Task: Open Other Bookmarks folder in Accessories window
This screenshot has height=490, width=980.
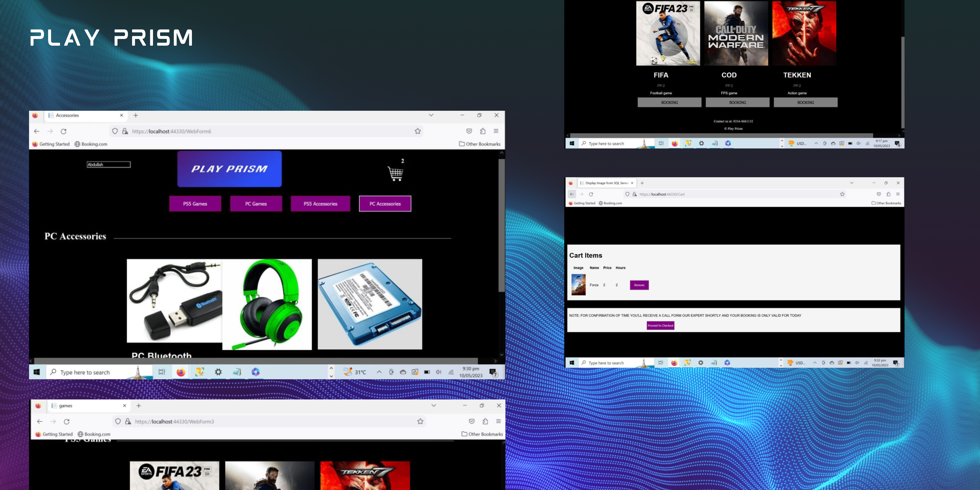Action: tap(480, 144)
